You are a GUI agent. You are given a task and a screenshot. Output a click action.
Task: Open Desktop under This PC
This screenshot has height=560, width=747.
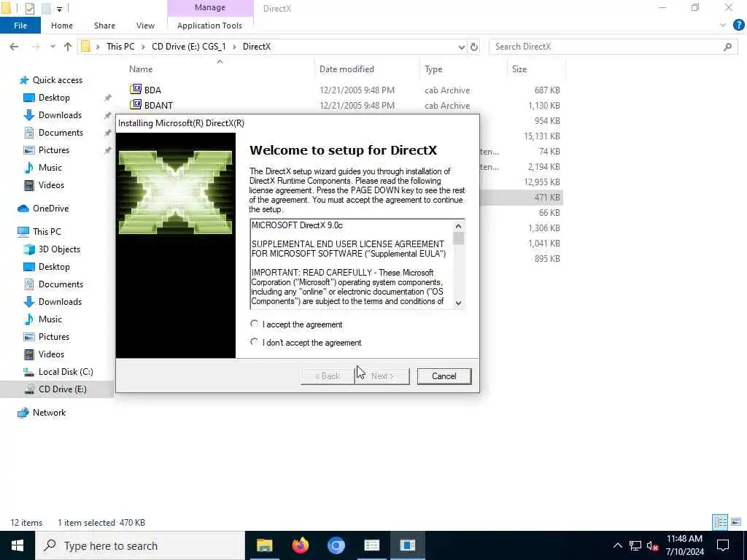[x=54, y=267]
